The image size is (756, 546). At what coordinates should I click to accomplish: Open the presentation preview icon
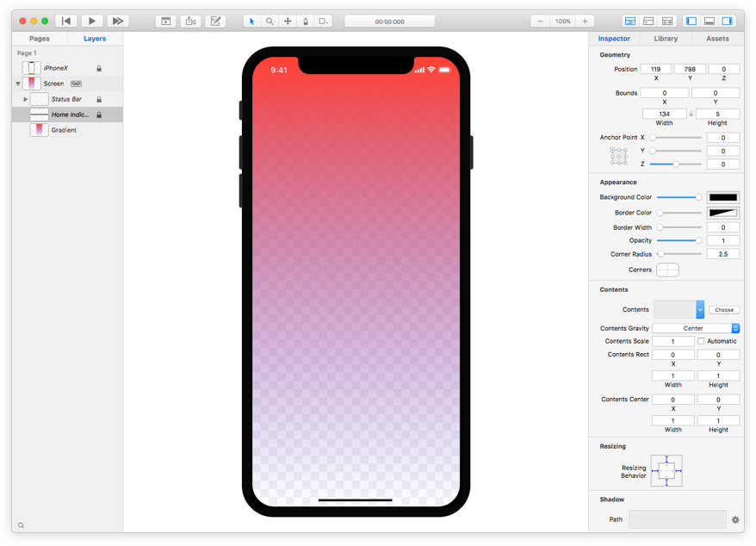click(166, 21)
